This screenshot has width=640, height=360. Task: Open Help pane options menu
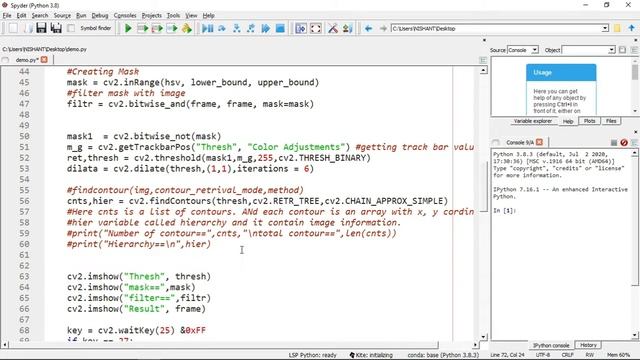[634, 50]
